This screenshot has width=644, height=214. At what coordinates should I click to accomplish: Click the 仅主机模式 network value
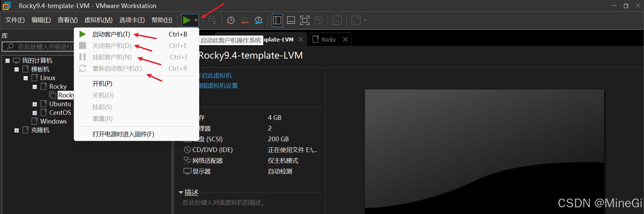click(283, 161)
